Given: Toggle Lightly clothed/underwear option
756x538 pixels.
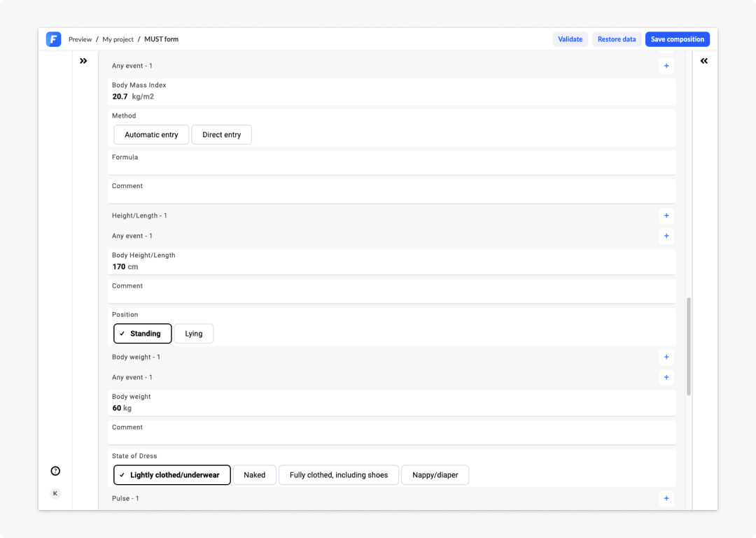Looking at the screenshot, I should pos(172,475).
